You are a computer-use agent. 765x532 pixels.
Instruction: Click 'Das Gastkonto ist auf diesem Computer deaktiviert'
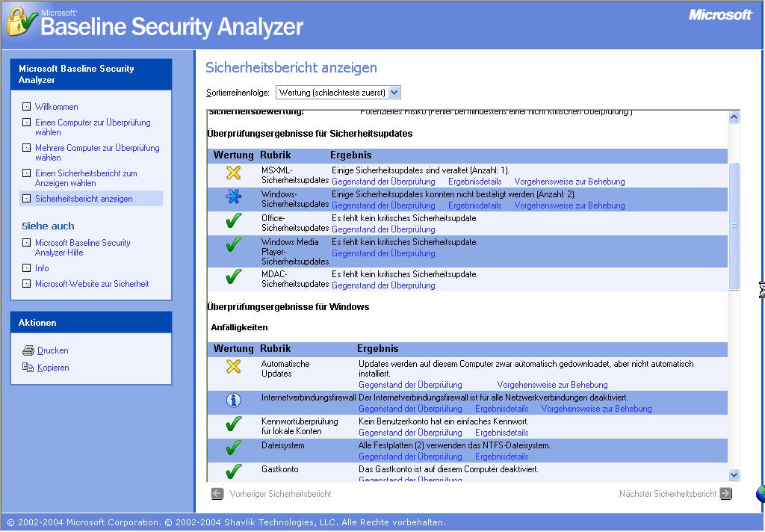click(448, 469)
